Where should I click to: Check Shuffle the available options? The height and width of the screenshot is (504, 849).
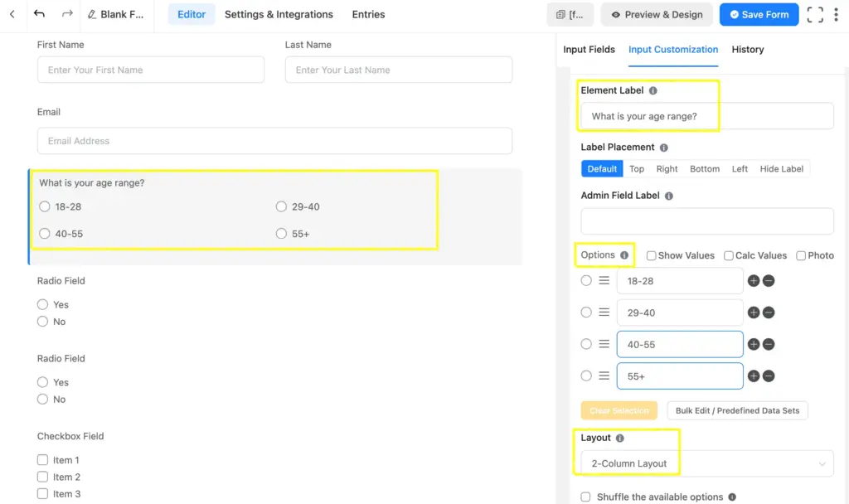(x=586, y=497)
